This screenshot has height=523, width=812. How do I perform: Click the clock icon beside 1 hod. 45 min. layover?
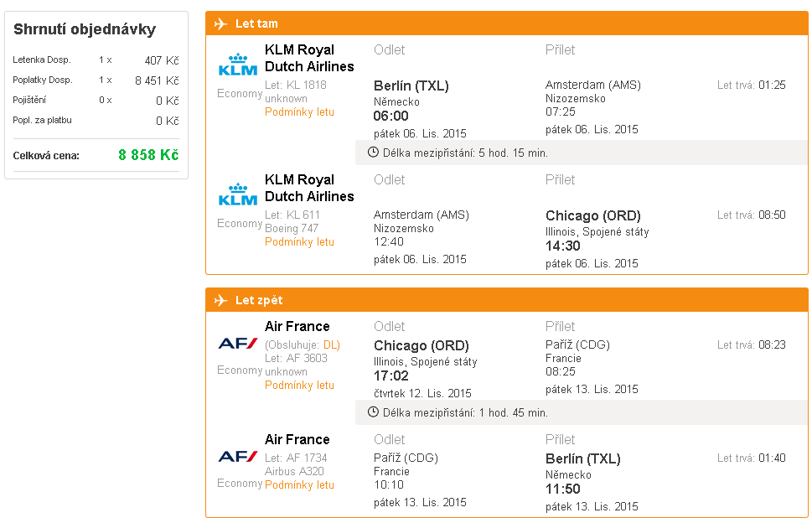click(374, 412)
